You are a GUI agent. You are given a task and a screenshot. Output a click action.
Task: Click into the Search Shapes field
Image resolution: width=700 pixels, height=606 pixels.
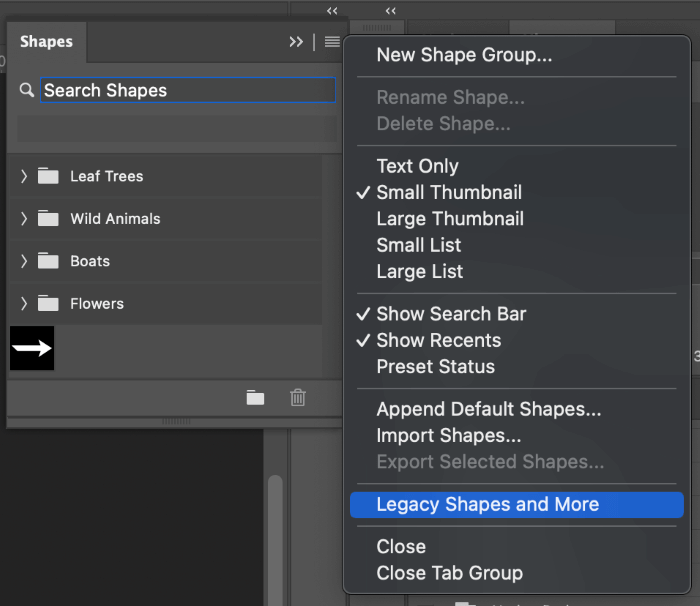click(x=187, y=91)
